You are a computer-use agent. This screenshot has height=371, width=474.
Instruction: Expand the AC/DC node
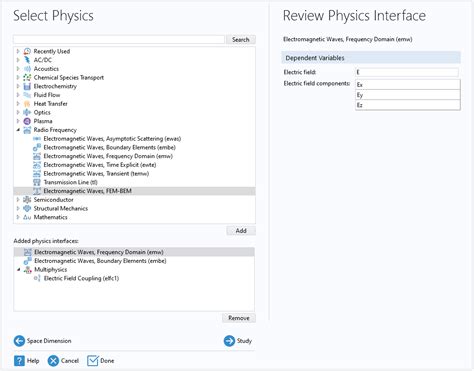pyautogui.click(x=18, y=60)
